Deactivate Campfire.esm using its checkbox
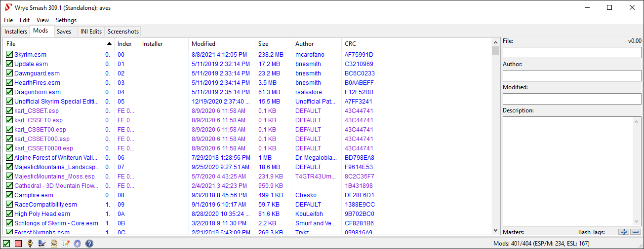The image size is (644, 249). click(x=9, y=195)
